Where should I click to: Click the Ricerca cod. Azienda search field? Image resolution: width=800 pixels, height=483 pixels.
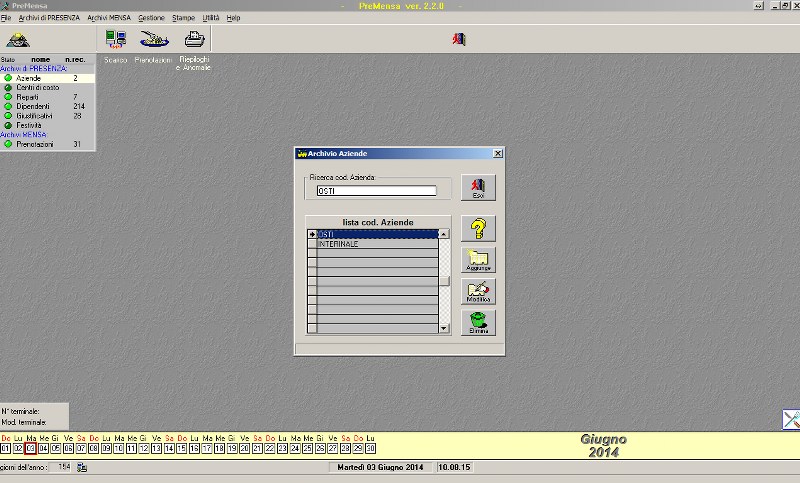pos(377,191)
